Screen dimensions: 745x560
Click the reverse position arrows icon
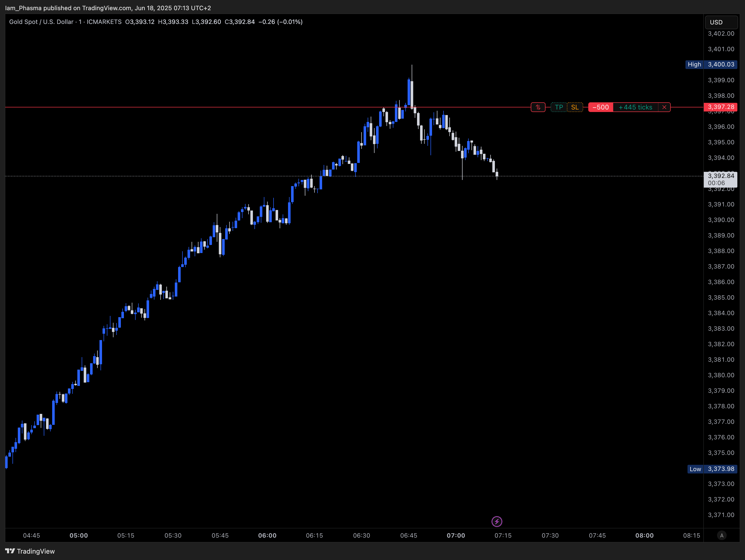point(538,107)
